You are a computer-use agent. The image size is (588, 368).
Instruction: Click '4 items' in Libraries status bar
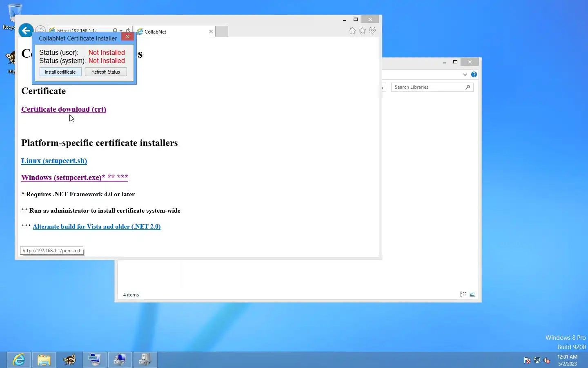click(x=131, y=295)
